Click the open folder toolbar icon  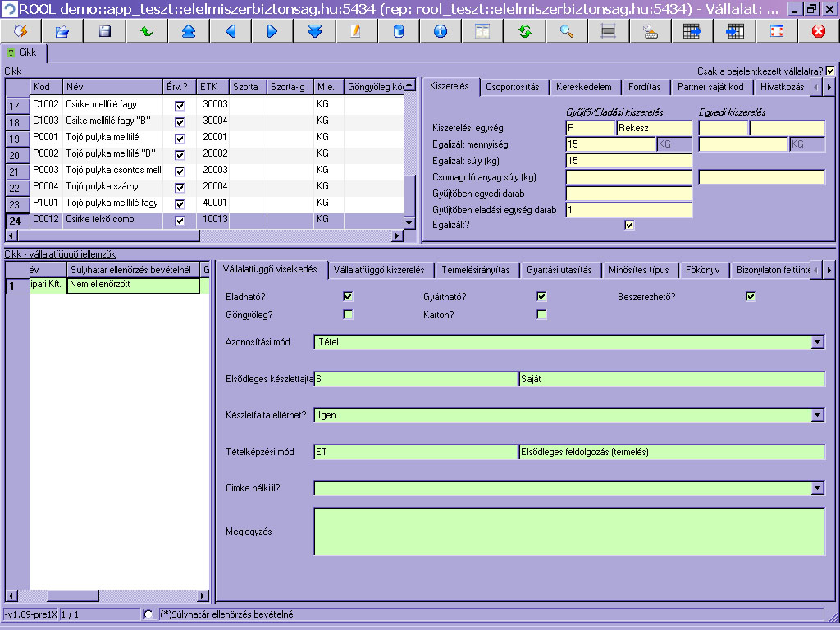point(62,31)
